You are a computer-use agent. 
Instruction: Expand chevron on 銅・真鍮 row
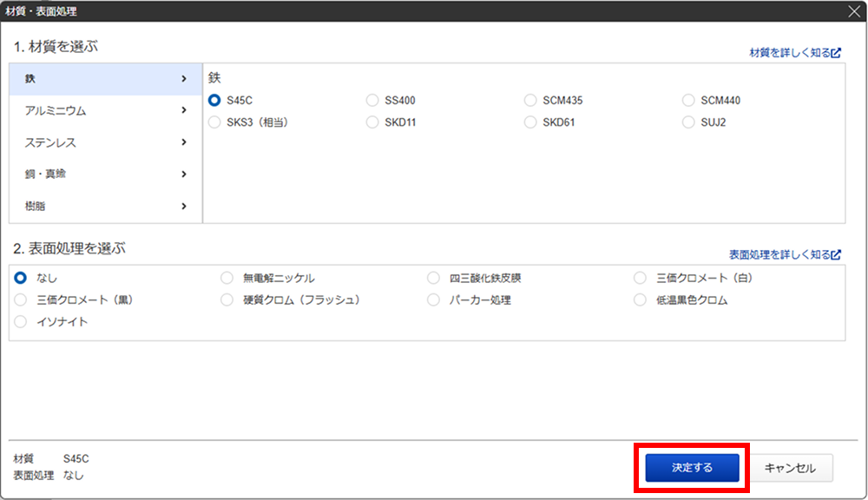184,174
